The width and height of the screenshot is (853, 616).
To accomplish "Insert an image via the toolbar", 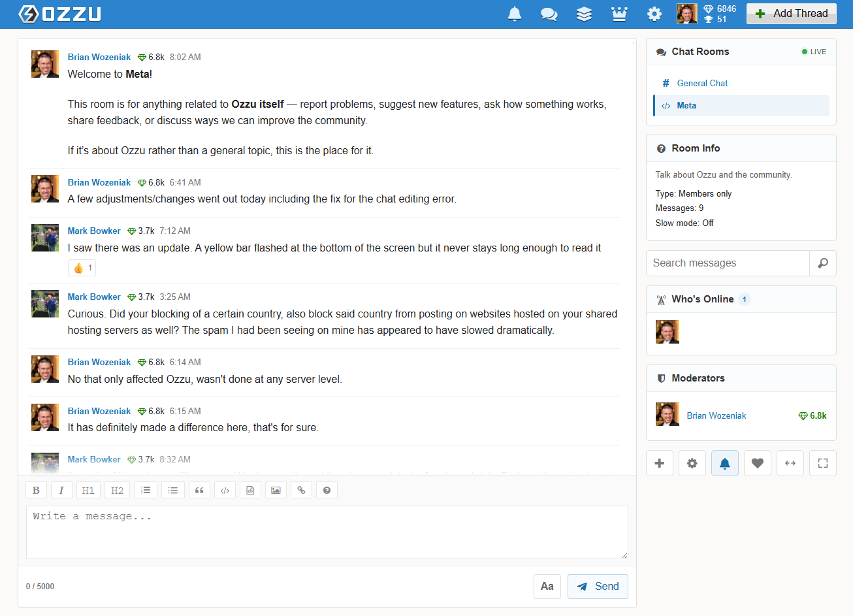I will click(276, 490).
